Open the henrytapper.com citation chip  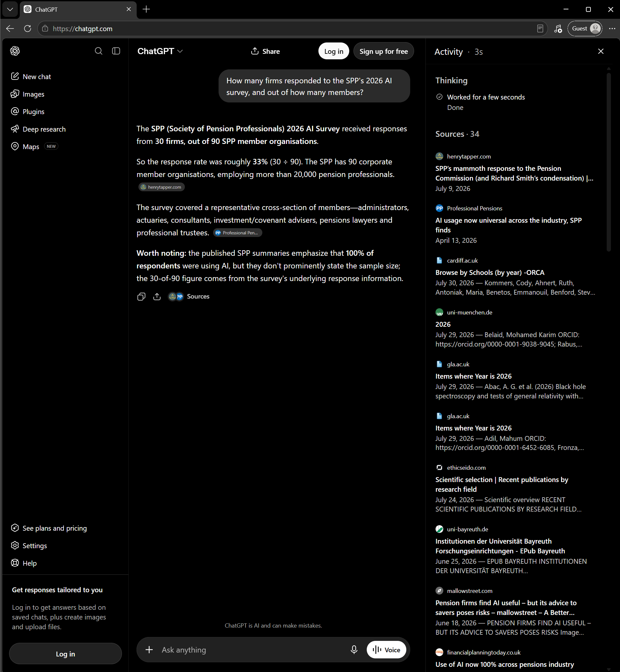(x=161, y=187)
